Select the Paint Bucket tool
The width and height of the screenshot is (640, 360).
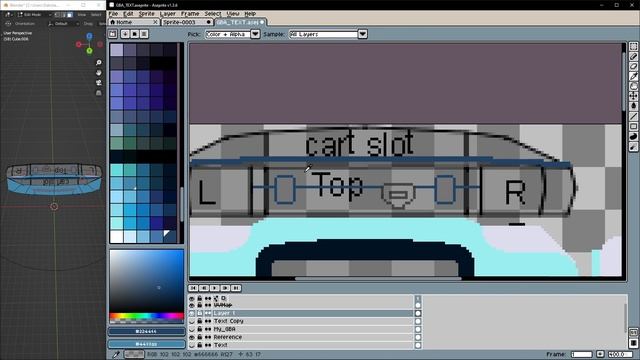point(633,106)
